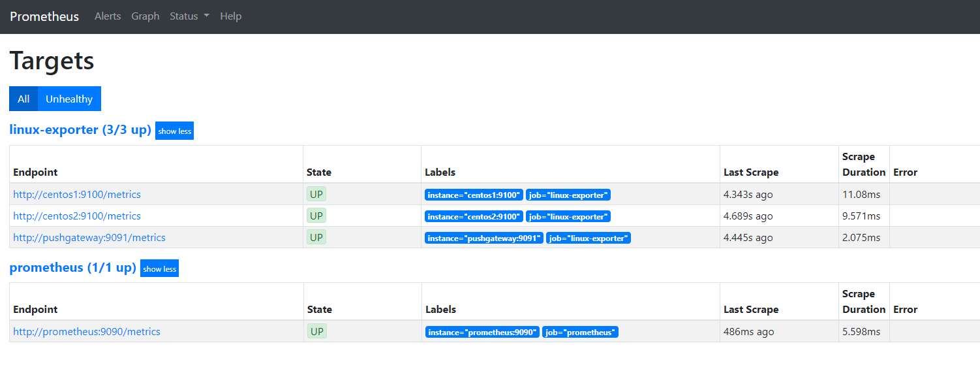Open the linux-exporter (3/3 up) heading

80,129
